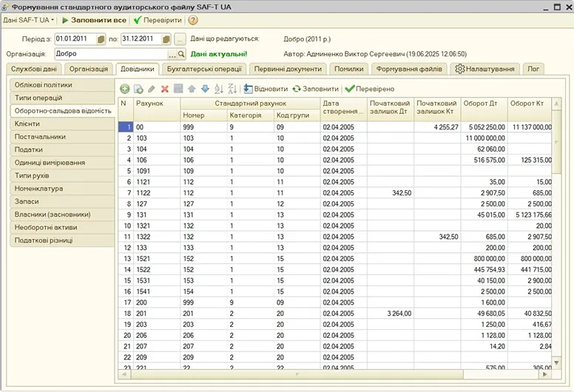Select Податкові різниці side tab
Screen dimensions: 574x392
(x=62, y=240)
